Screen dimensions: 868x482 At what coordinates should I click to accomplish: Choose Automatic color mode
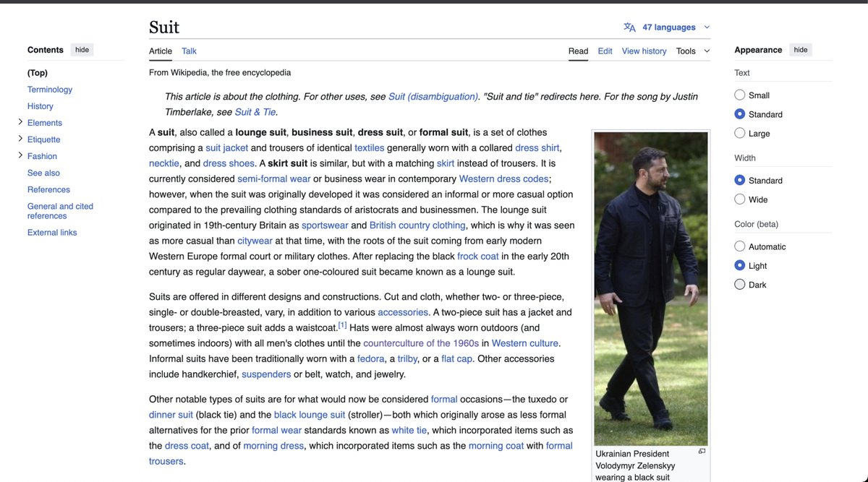click(739, 246)
